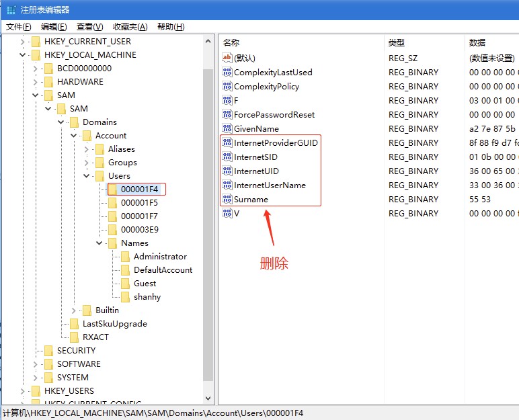The height and width of the screenshot is (420, 519).
Task: Click the tree scrollbar down arrow
Action: click(208, 398)
